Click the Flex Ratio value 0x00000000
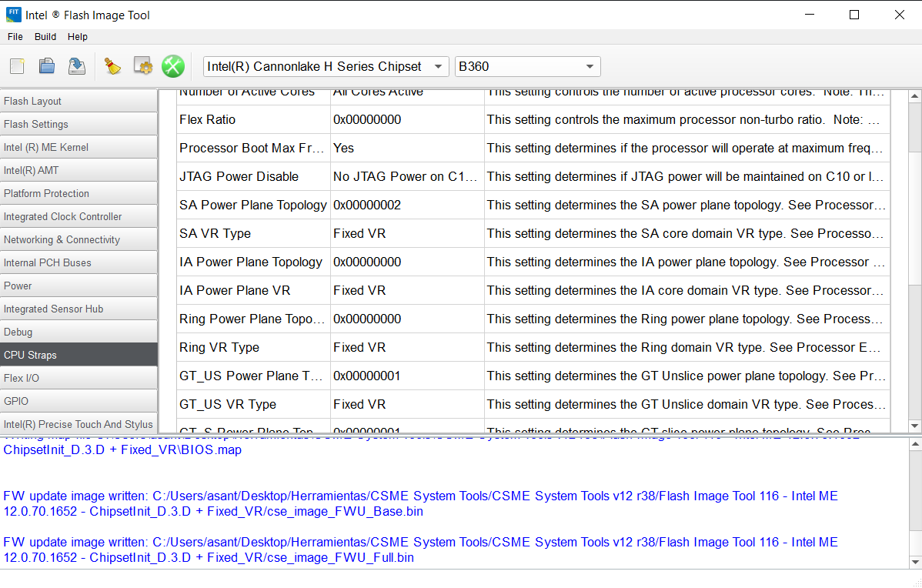The height and width of the screenshot is (588, 922). coord(407,119)
